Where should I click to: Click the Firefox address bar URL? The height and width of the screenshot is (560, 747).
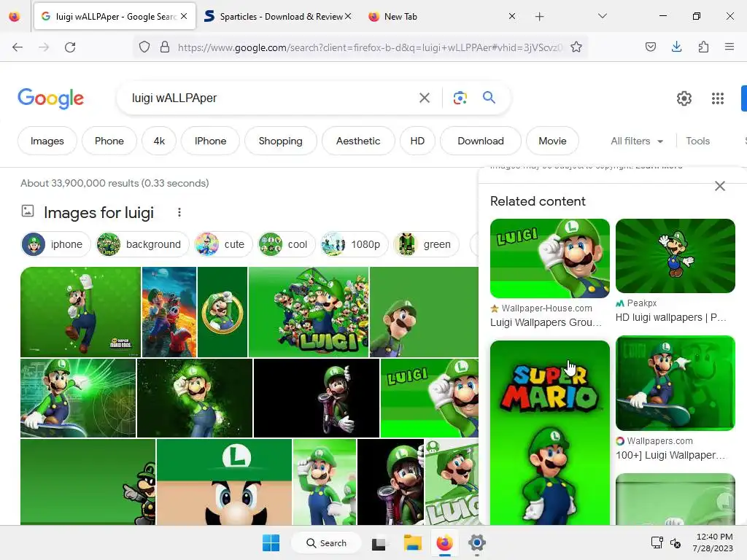[x=370, y=47]
